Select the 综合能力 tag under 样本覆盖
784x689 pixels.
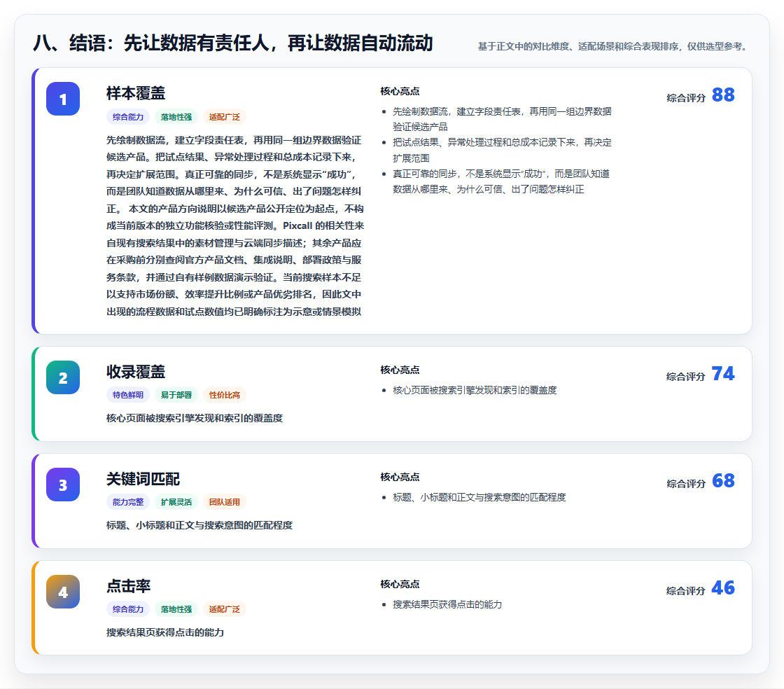128,117
